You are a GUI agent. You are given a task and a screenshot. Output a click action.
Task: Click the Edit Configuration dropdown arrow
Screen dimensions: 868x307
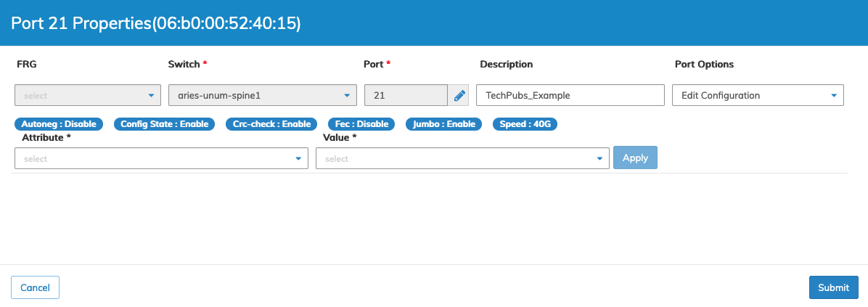click(834, 96)
